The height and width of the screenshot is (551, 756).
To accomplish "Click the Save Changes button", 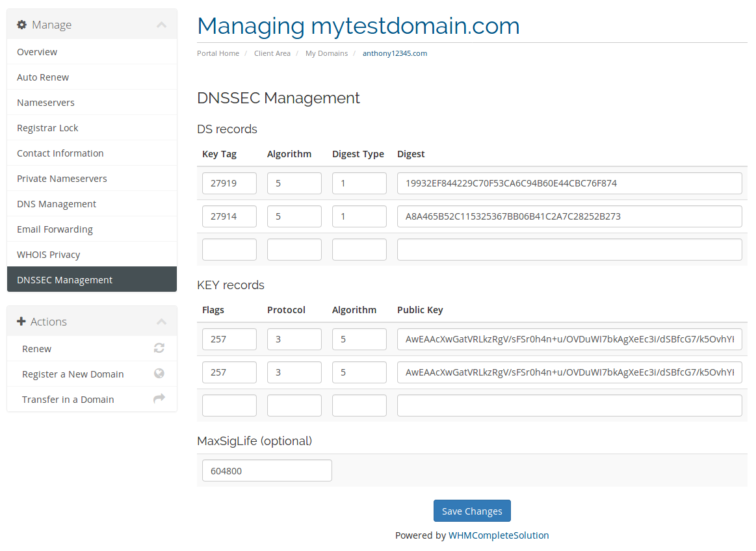I will pyautogui.click(x=472, y=511).
